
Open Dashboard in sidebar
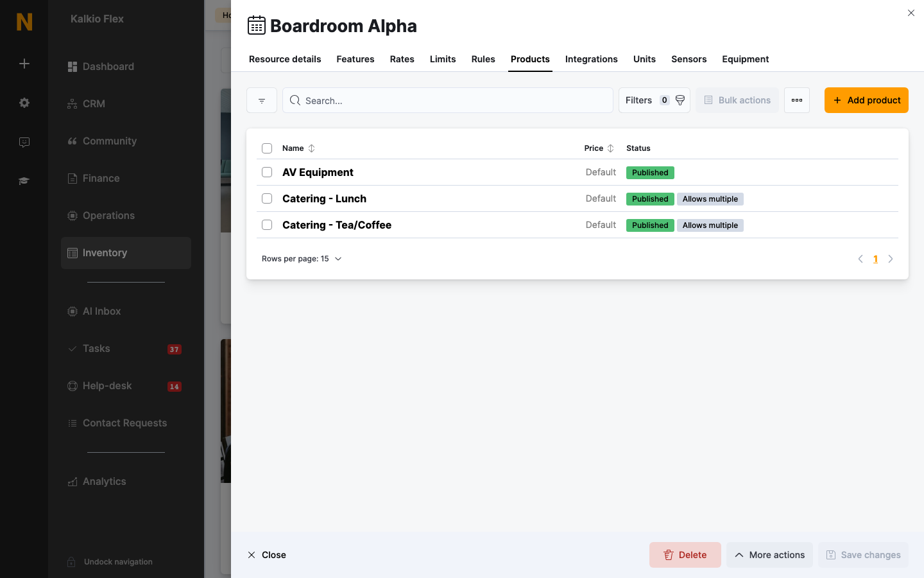coord(126,67)
